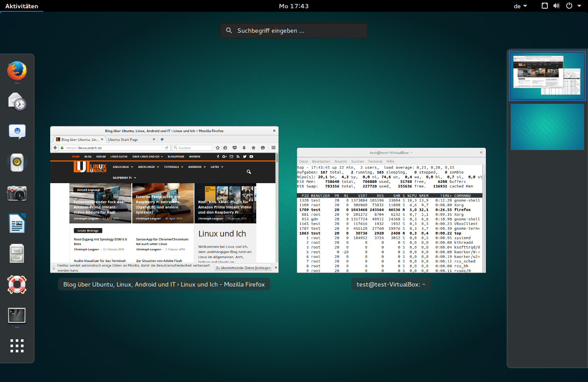The image size is (588, 382).
Task: Open the Files file cabinet icon
Action: pos(17,254)
